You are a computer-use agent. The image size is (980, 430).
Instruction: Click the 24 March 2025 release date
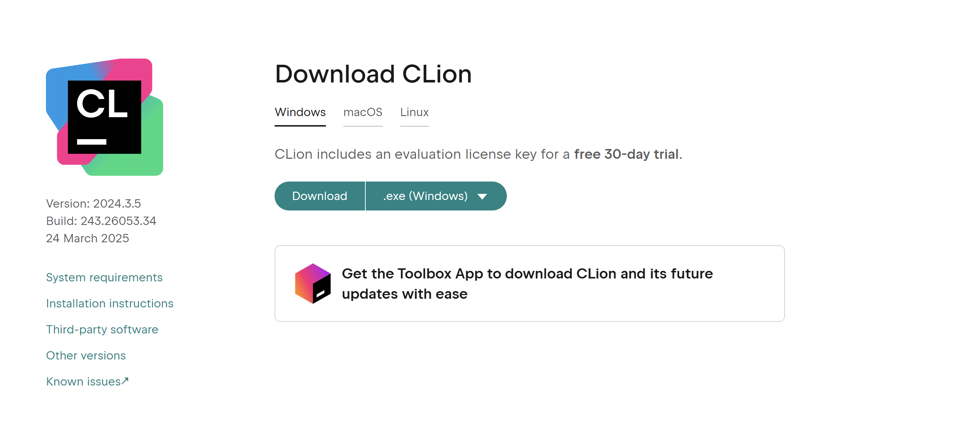(88, 238)
